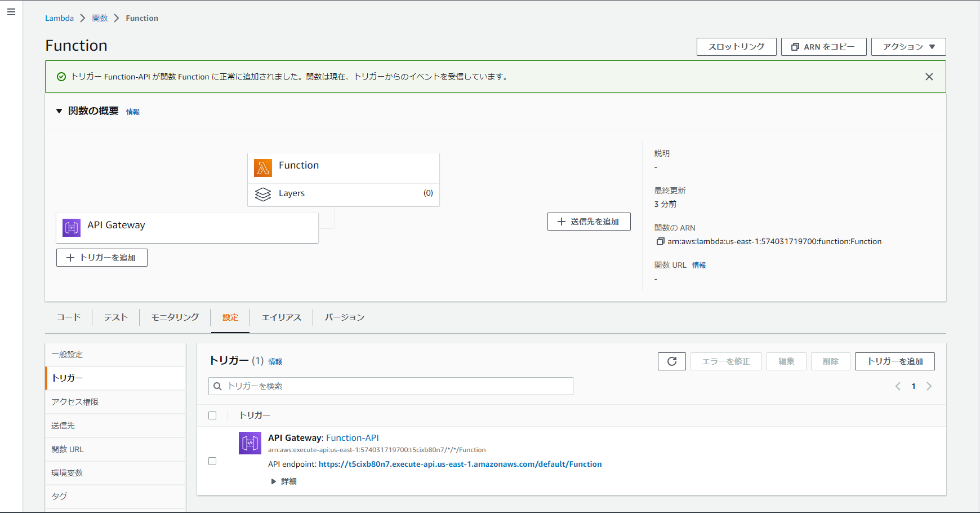Screen dimensions: 980x513
Task: Select the checkbox for the Function-API trigger
Action: coord(212,461)
